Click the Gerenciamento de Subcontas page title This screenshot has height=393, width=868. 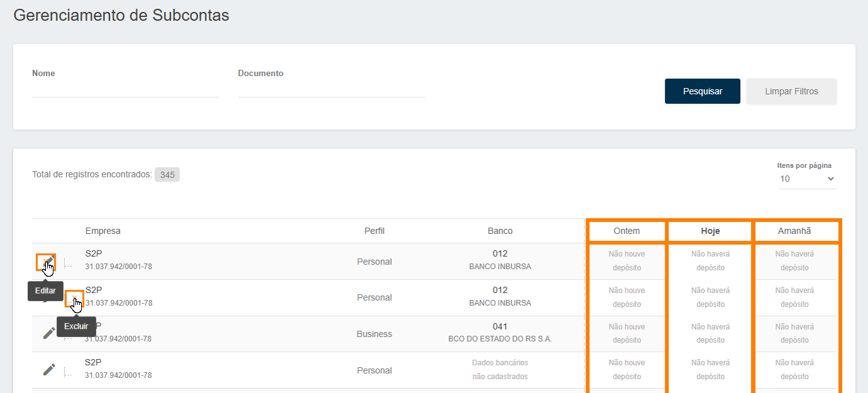[x=121, y=16]
